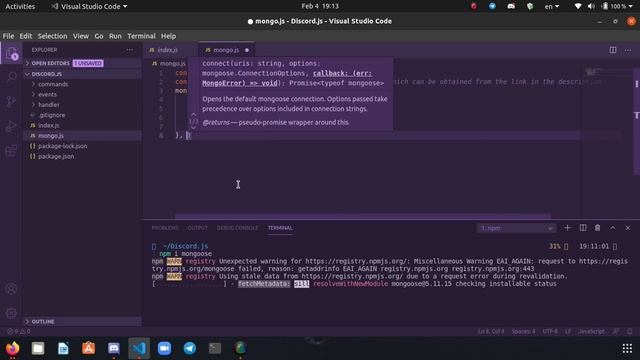
Task: Open the File menu
Action: tap(8, 36)
